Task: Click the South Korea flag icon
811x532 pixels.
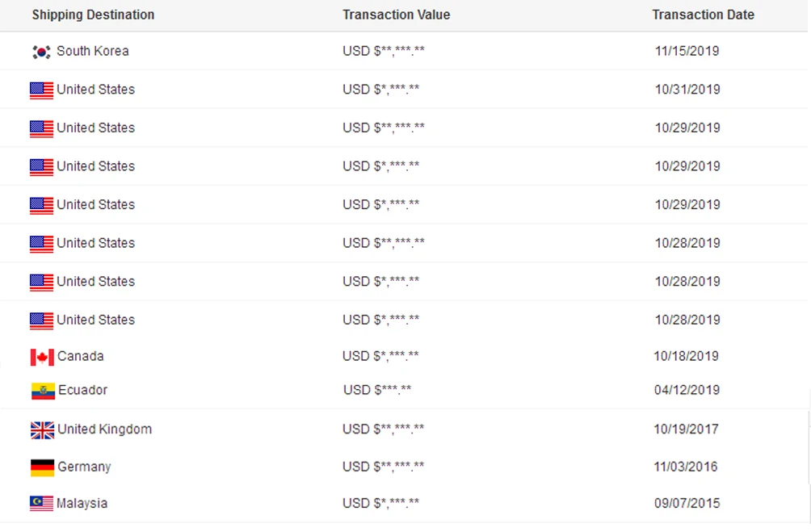Action: tap(42, 52)
